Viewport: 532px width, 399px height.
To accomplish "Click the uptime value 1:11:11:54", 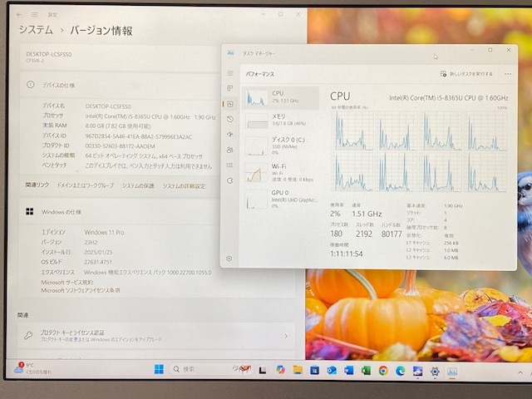I will tap(347, 254).
